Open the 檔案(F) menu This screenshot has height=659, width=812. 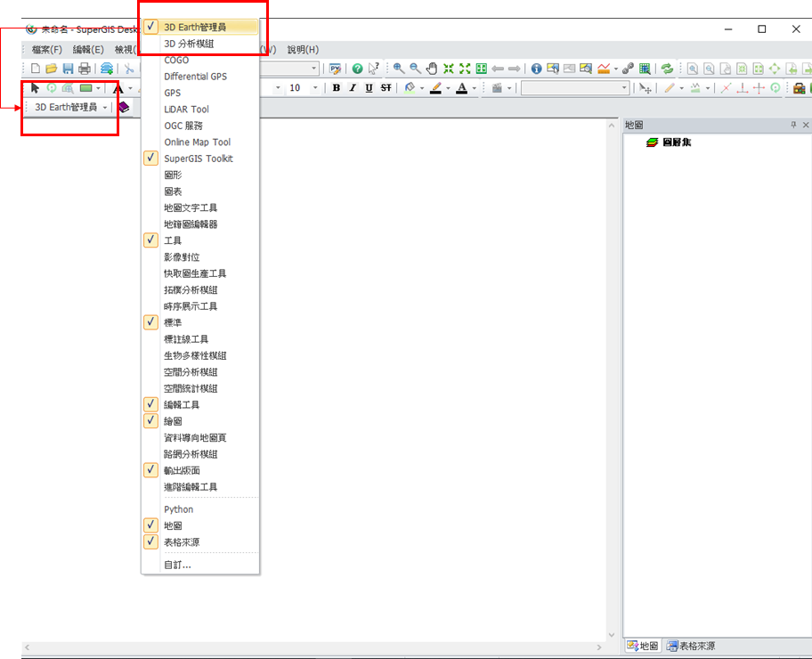coord(46,50)
